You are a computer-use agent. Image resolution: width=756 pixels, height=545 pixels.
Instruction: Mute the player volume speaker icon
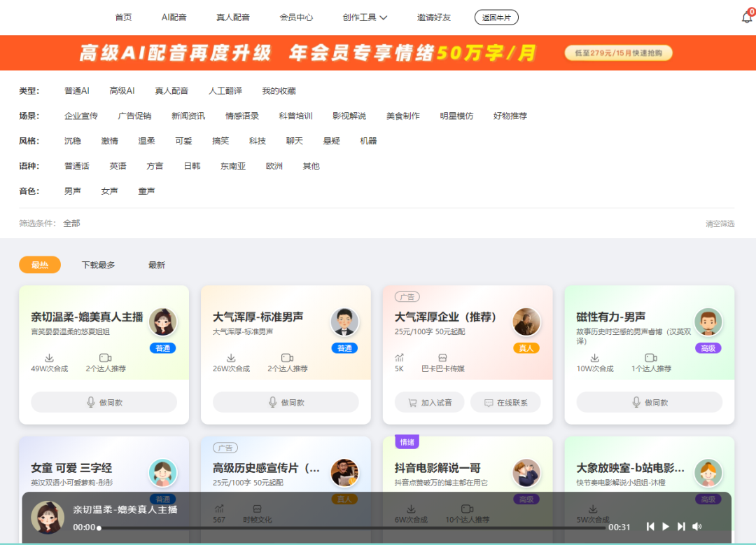click(696, 527)
